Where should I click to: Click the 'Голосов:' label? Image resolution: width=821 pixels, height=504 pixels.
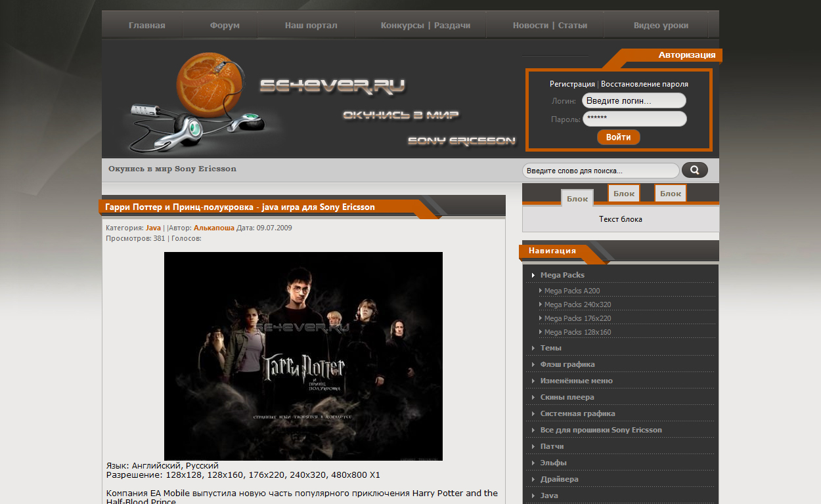click(x=187, y=238)
